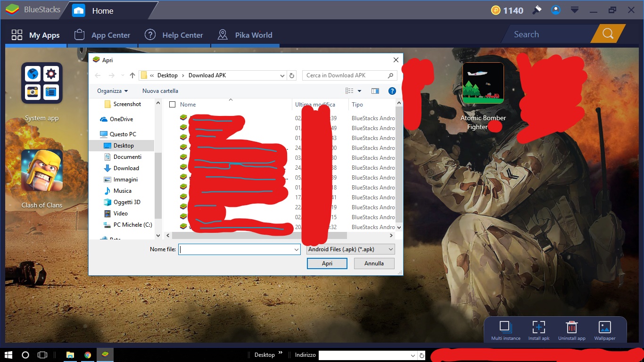This screenshot has width=644, height=362.
Task: Open Atomic Bomber Fighter game
Action: tap(483, 83)
